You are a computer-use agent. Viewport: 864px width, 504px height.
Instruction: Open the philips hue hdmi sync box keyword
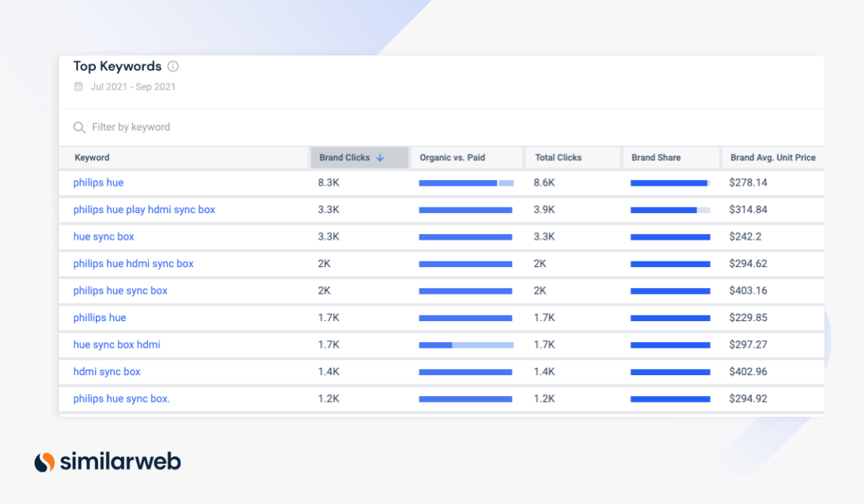pos(132,264)
